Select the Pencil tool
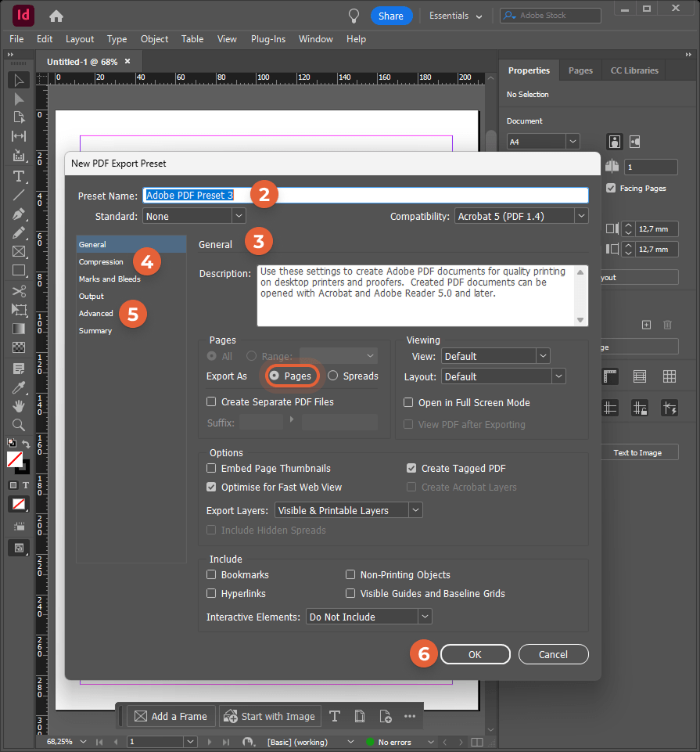The width and height of the screenshot is (700, 752). click(x=19, y=233)
